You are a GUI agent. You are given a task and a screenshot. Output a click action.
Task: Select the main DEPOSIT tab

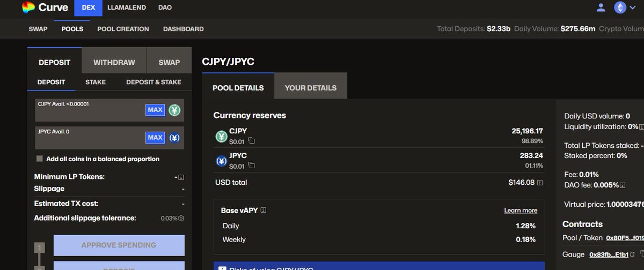point(55,62)
